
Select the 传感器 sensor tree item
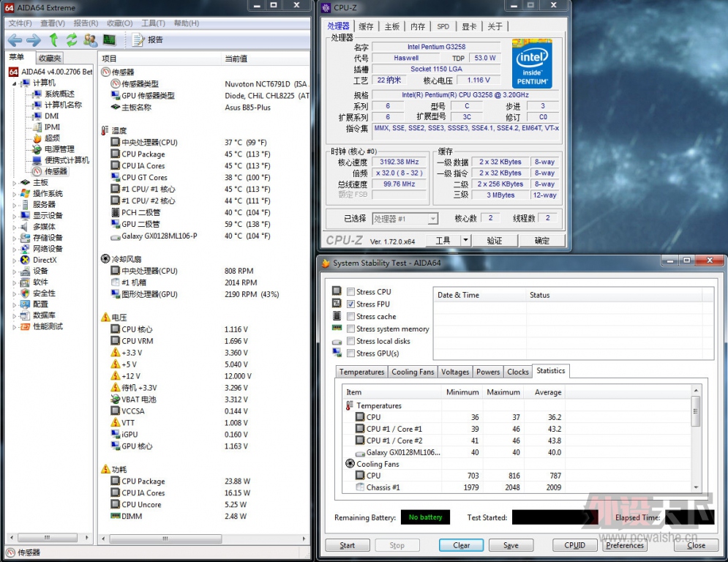point(56,171)
